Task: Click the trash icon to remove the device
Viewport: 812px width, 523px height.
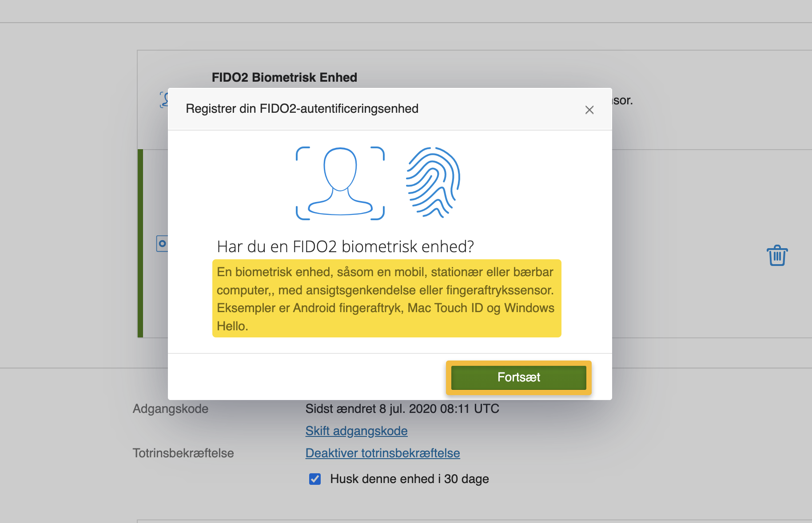Action: click(776, 255)
